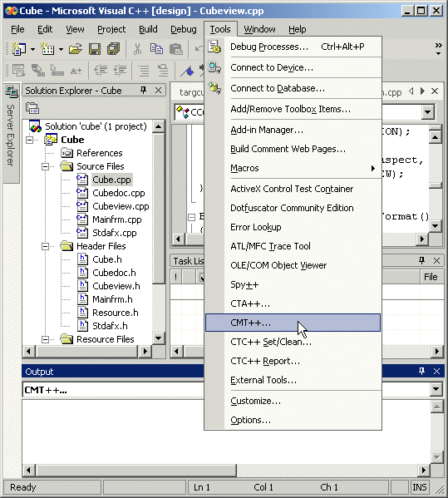Open the code editor members dropdown
The width and height of the screenshot is (448, 498).
pyautogui.click(x=428, y=112)
